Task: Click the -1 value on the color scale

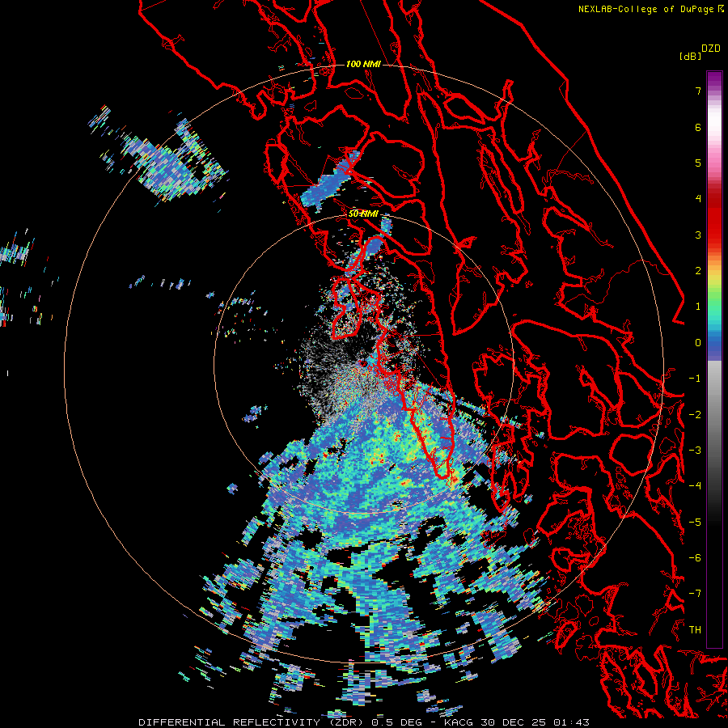Action: (695, 379)
